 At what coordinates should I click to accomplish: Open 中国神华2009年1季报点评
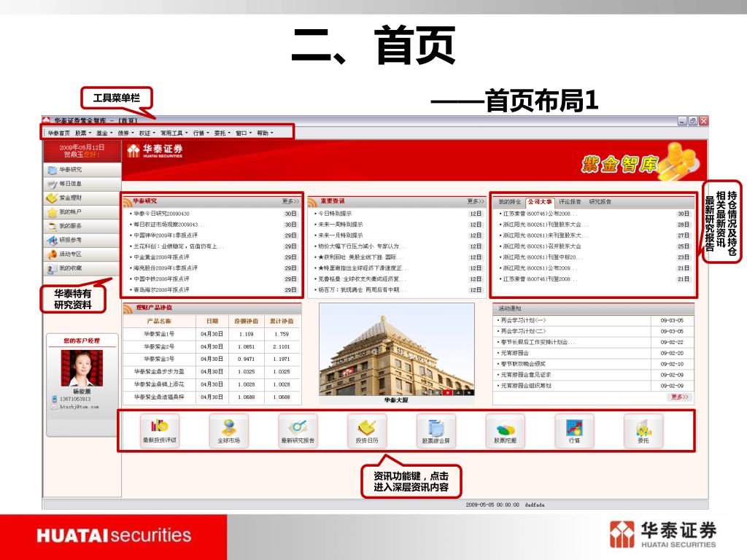(x=166, y=236)
